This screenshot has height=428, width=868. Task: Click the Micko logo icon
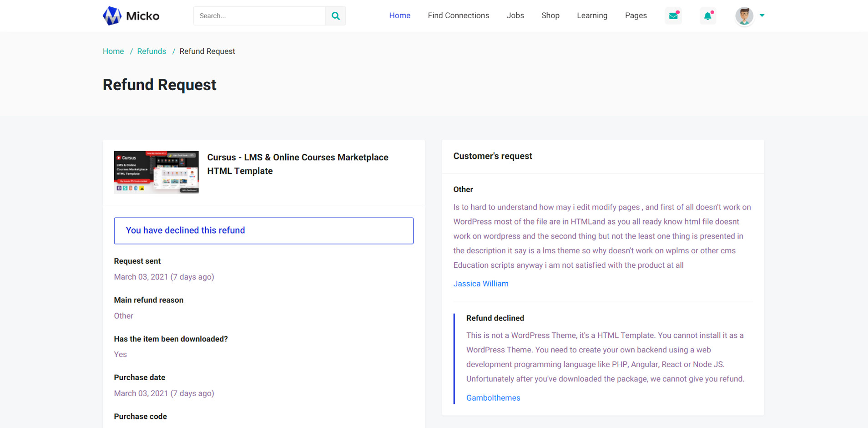(112, 16)
